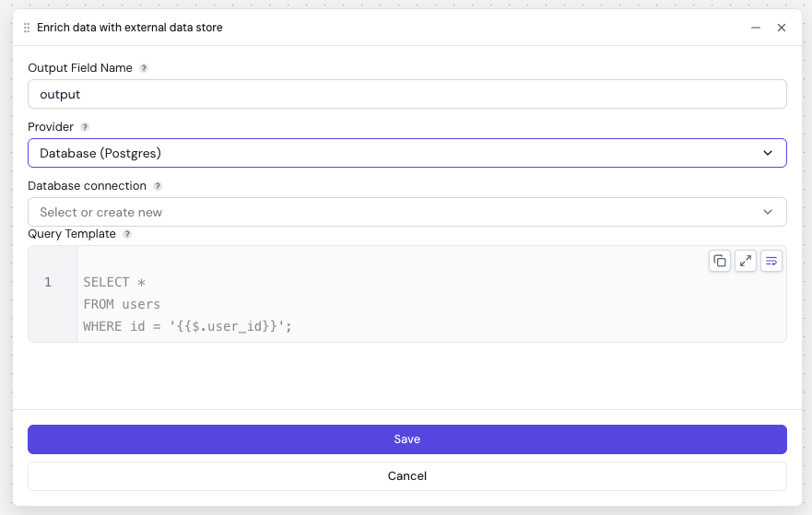Cancel the dialog changes
Screen dimensions: 812x515
pyautogui.click(x=407, y=476)
